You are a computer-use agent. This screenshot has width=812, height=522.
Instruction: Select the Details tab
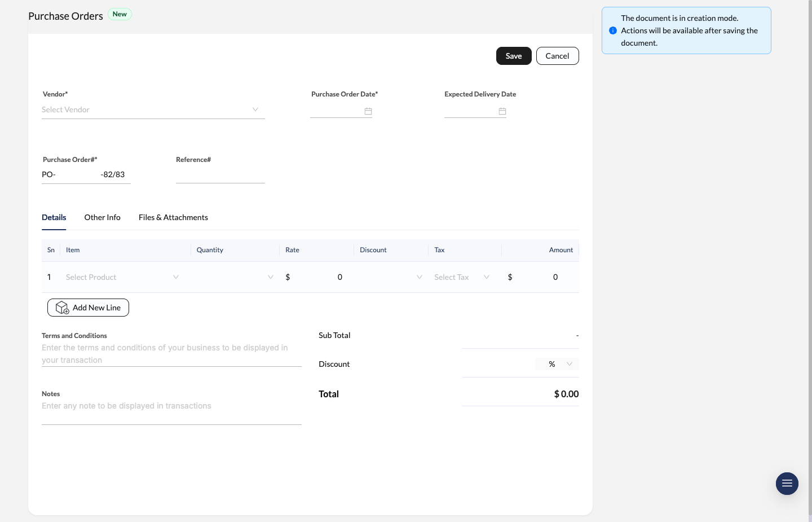(x=54, y=217)
